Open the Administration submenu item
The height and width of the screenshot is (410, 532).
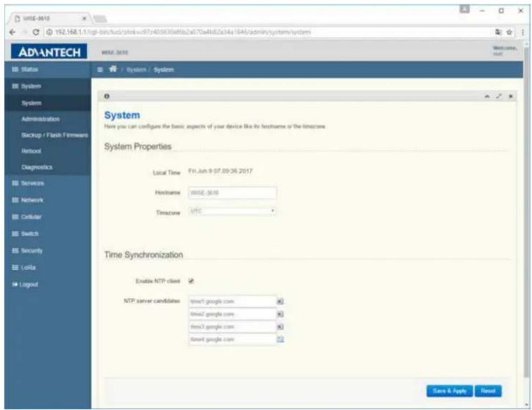[48, 119]
